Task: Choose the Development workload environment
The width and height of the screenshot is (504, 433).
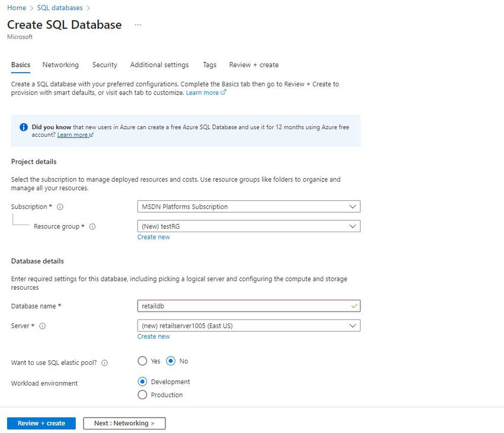Action: click(142, 382)
